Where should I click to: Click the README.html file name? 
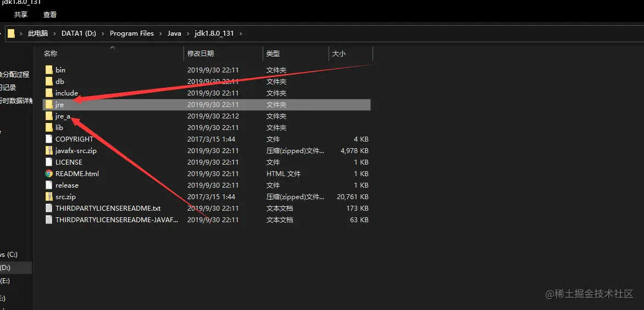77,173
